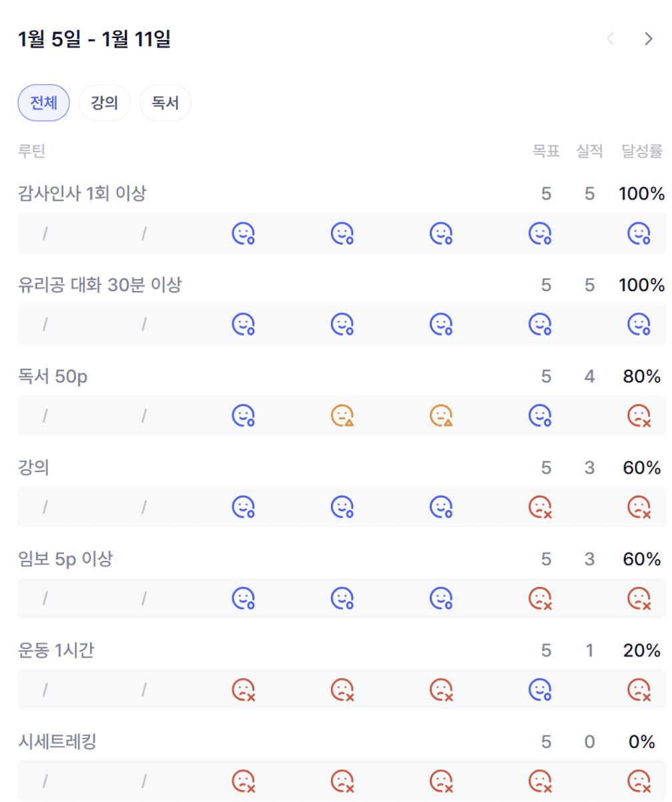Click last red sad face in 시세트레킹 row
The height and width of the screenshot is (802, 672).
click(x=639, y=781)
